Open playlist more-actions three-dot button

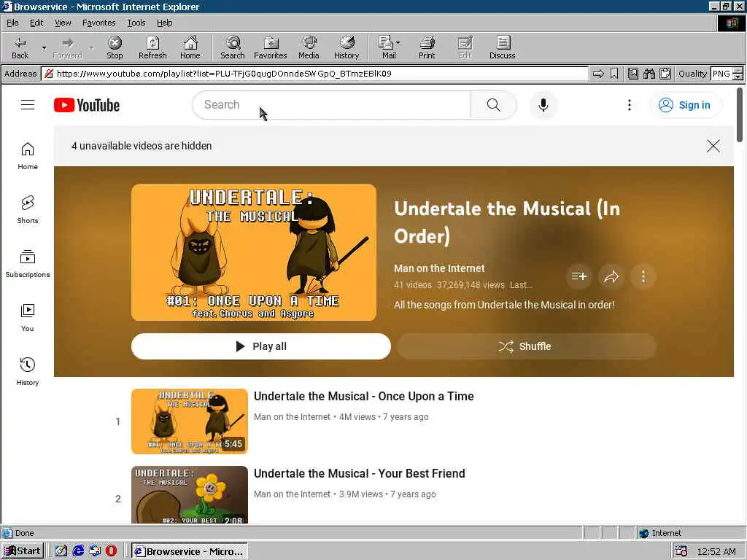click(643, 276)
